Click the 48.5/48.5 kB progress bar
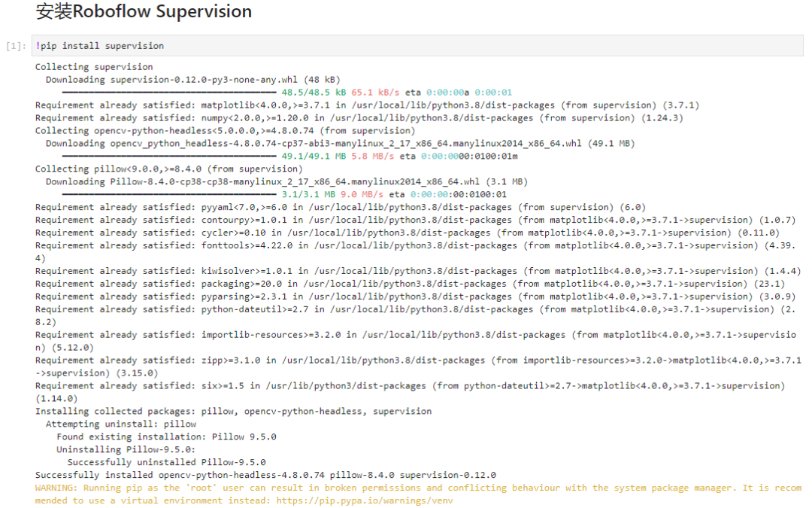The width and height of the screenshot is (812, 508). pyautogui.click(x=169, y=93)
